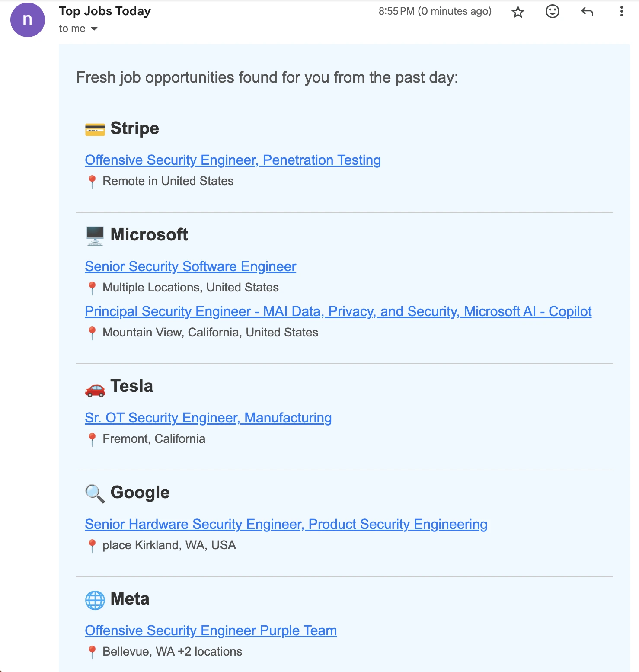Open the Offensive Security Engineer Purple Team posting
Screen dimensions: 639x672
[211, 630]
